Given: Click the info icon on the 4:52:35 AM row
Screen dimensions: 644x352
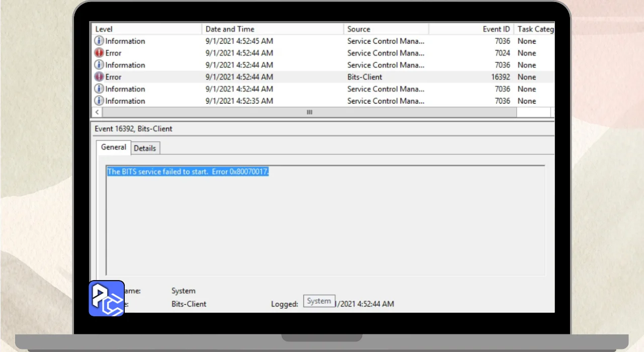Looking at the screenshot, I should pos(99,101).
